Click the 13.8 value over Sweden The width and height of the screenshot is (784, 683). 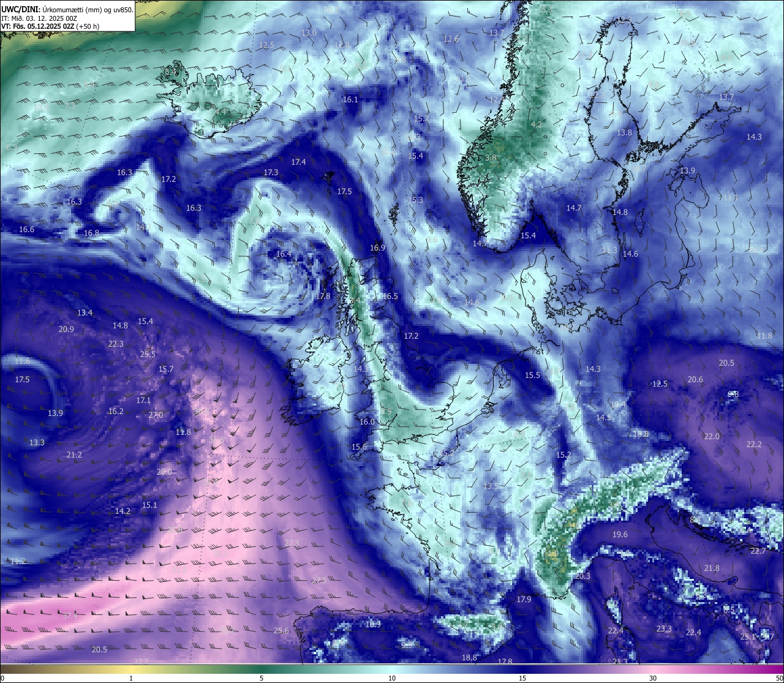tap(624, 132)
